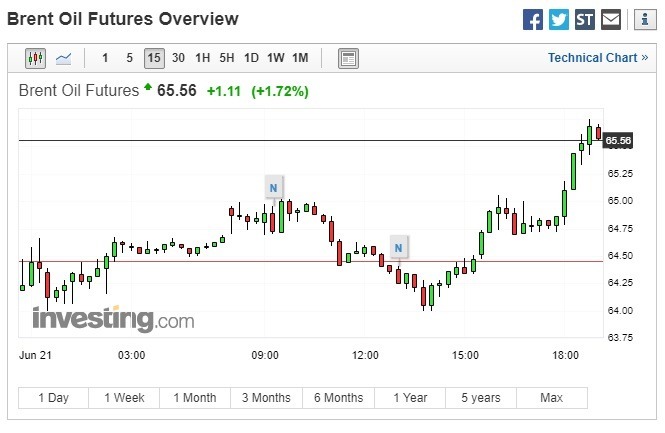The width and height of the screenshot is (665, 433).
Task: Show the 1 Year range
Action: pyautogui.click(x=410, y=398)
